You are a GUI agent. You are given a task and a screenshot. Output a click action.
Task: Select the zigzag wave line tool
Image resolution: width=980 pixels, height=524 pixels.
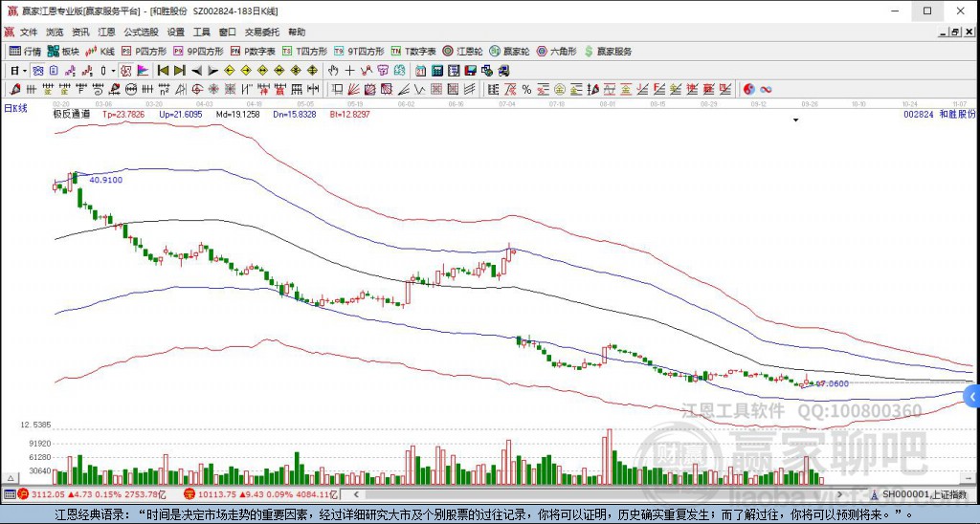(419, 90)
